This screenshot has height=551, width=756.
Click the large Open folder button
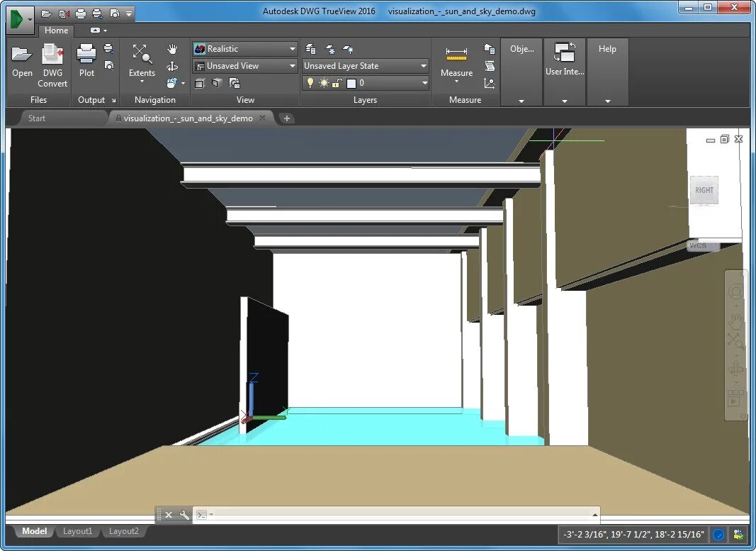[22, 61]
